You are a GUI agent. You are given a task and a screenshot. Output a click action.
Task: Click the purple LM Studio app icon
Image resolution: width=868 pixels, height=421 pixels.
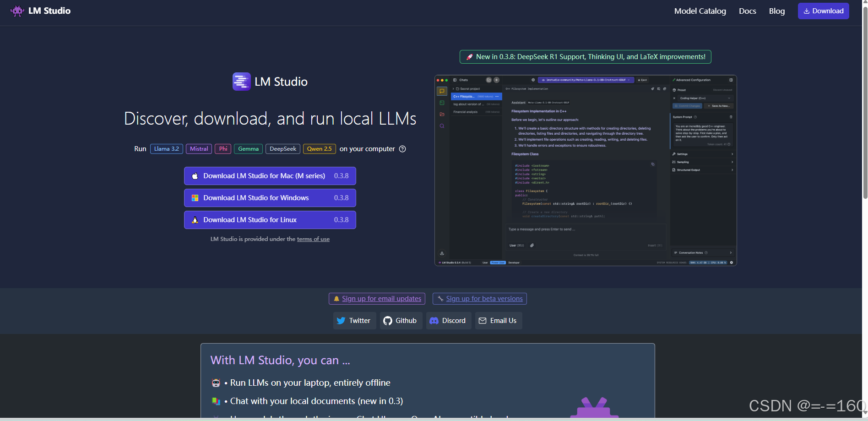pyautogui.click(x=241, y=82)
